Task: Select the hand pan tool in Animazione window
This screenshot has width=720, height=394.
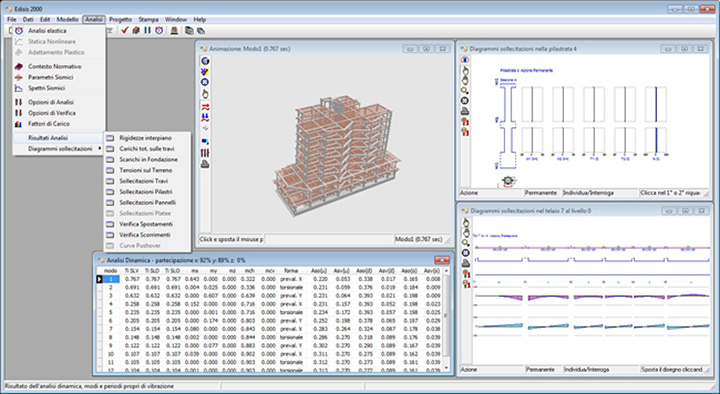Action: coord(205,94)
